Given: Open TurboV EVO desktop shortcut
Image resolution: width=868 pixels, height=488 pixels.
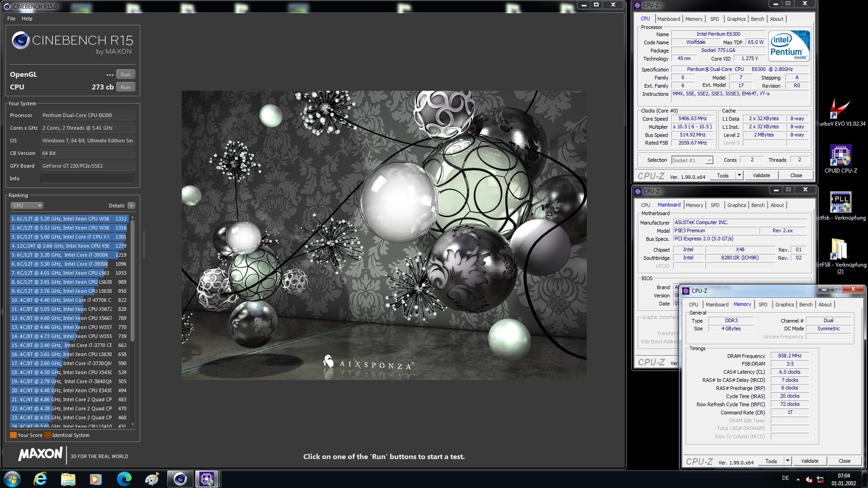Looking at the screenshot, I should [x=840, y=113].
